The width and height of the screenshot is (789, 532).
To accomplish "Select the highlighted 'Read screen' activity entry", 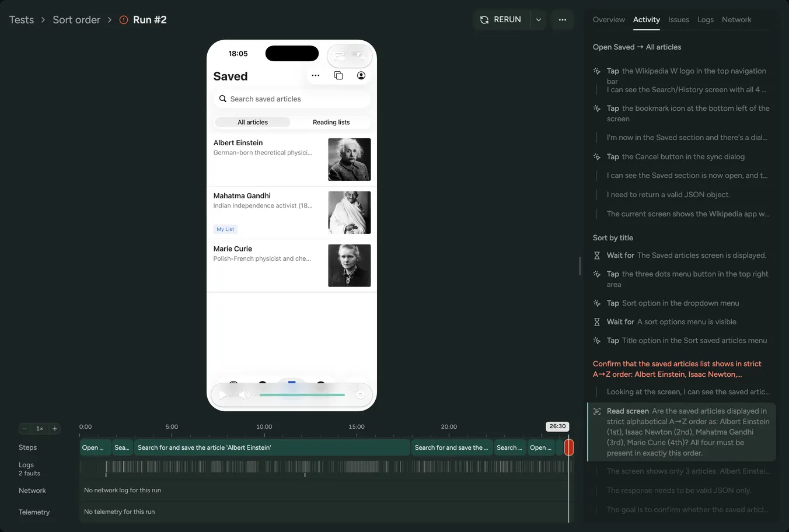I will tap(682, 432).
